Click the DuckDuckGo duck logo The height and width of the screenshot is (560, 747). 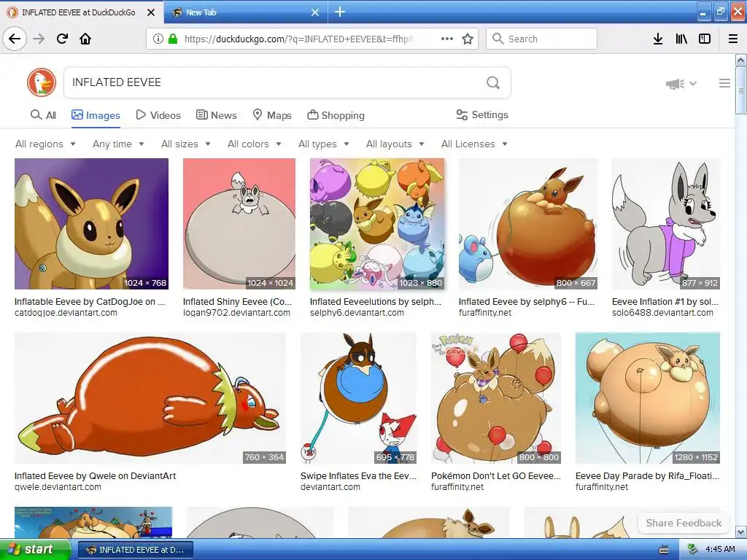click(x=42, y=82)
